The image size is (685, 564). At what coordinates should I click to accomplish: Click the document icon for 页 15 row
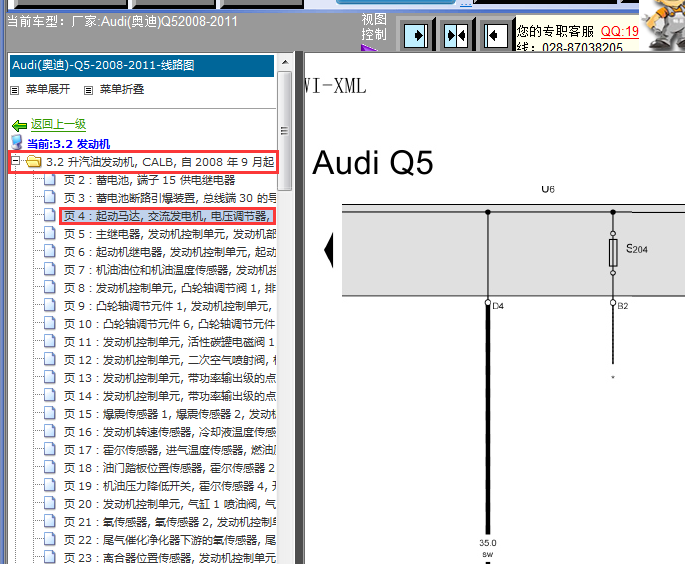pos(50,413)
